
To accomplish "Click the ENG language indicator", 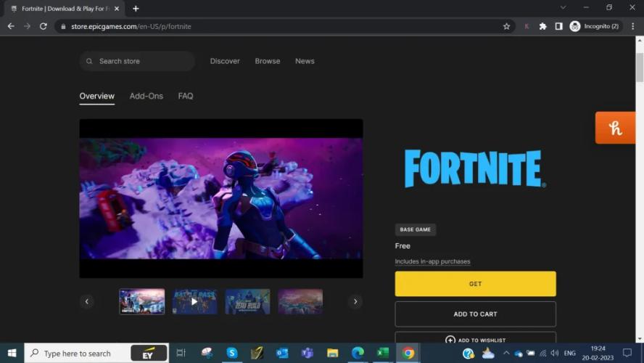I will pos(569,353).
